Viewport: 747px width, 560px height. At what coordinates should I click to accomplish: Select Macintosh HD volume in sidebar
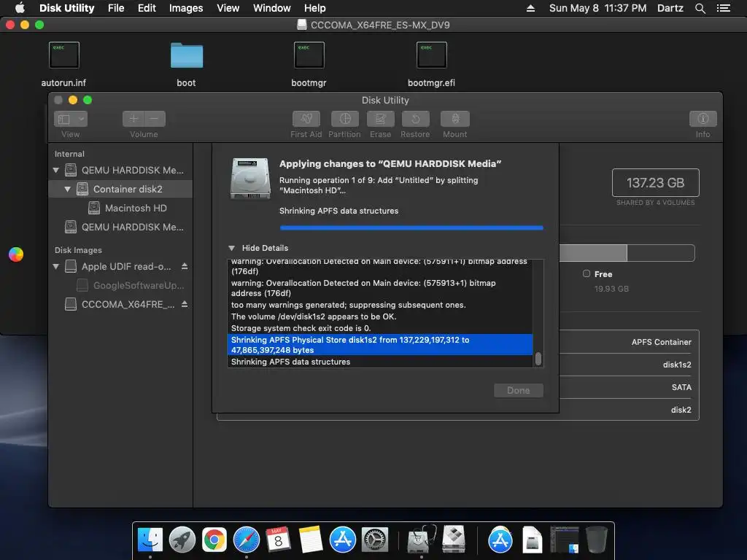(x=120, y=208)
